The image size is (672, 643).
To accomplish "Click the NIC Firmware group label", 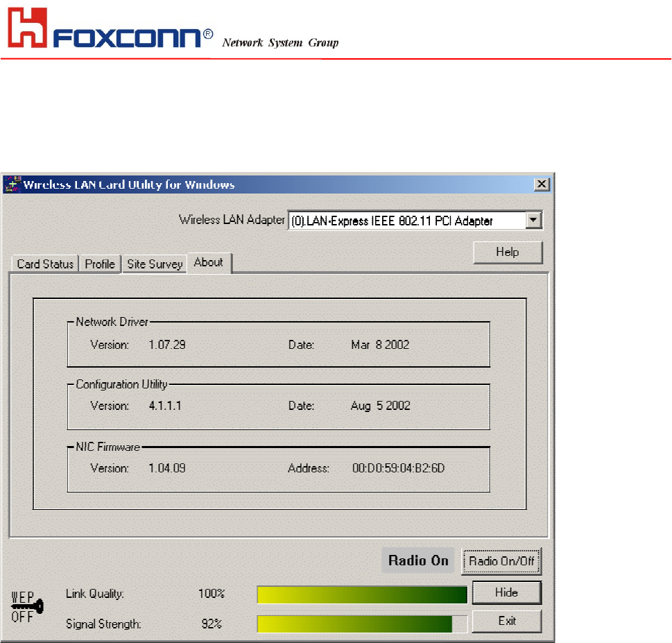I will point(108,447).
